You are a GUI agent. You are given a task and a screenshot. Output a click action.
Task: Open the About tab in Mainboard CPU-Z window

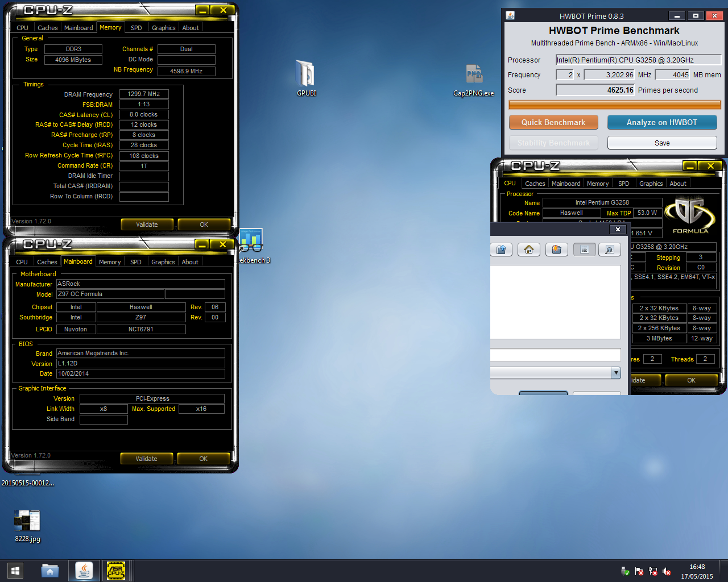click(x=190, y=262)
